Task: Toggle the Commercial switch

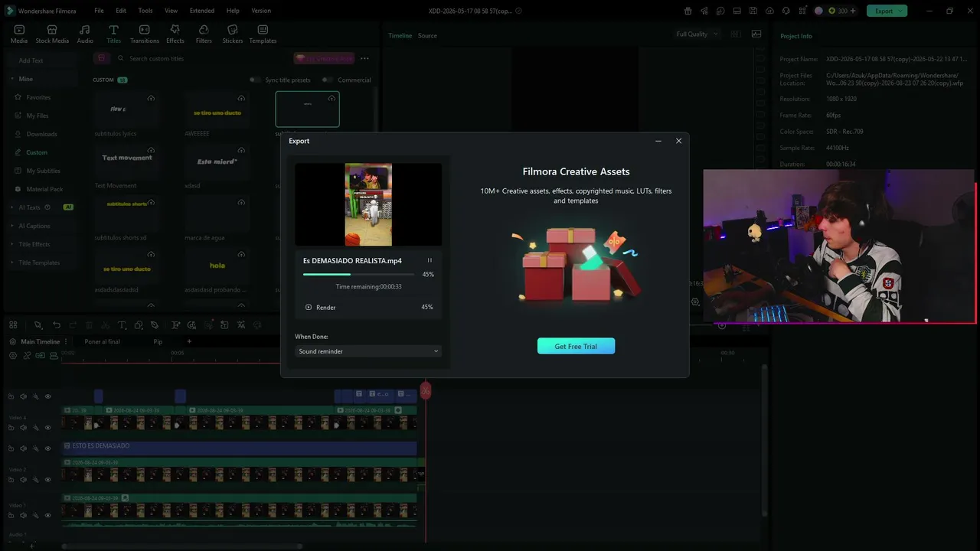Action: [328, 80]
